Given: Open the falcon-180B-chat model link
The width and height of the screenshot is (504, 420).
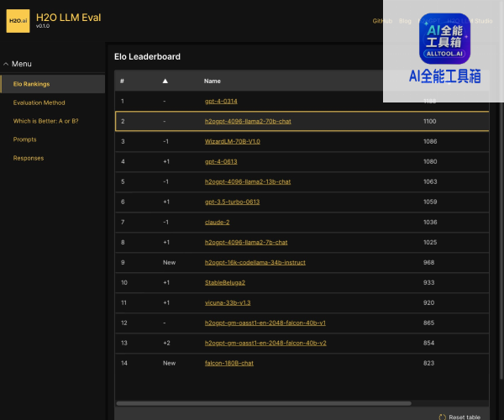Looking at the screenshot, I should [x=228, y=363].
